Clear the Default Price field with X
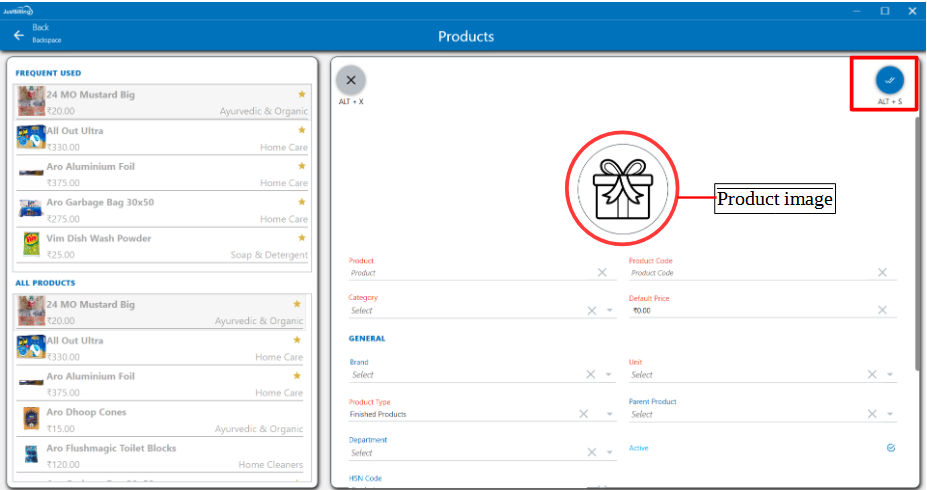 pyautogui.click(x=882, y=310)
